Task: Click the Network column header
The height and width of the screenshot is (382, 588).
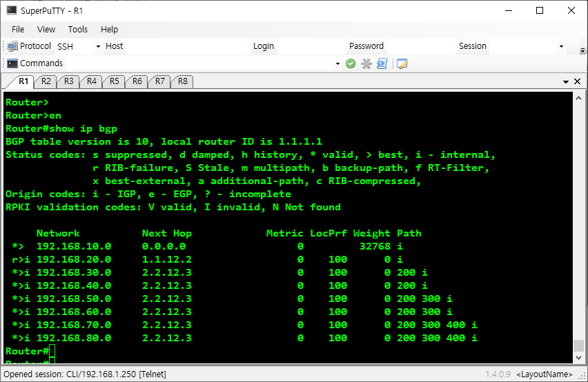Action: [x=58, y=233]
